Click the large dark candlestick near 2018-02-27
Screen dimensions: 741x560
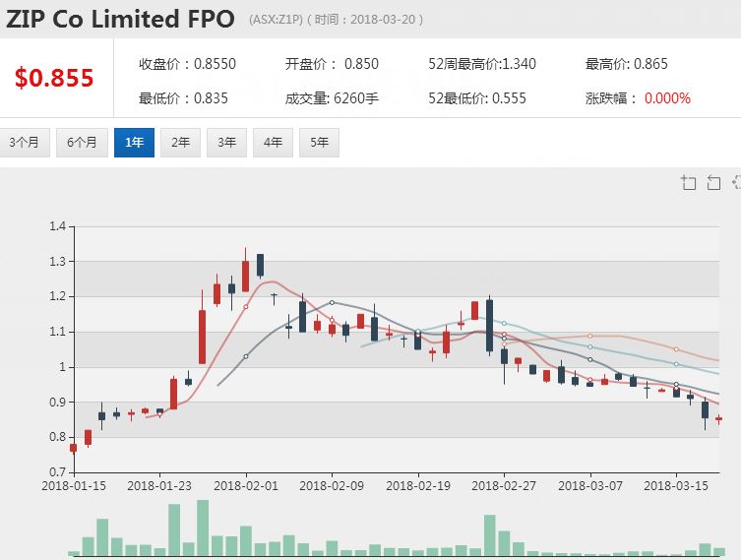490,326
